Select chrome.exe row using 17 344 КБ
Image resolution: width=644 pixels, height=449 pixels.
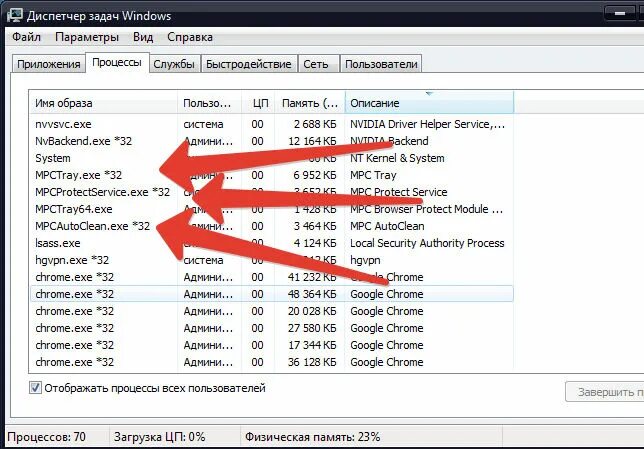271,345
